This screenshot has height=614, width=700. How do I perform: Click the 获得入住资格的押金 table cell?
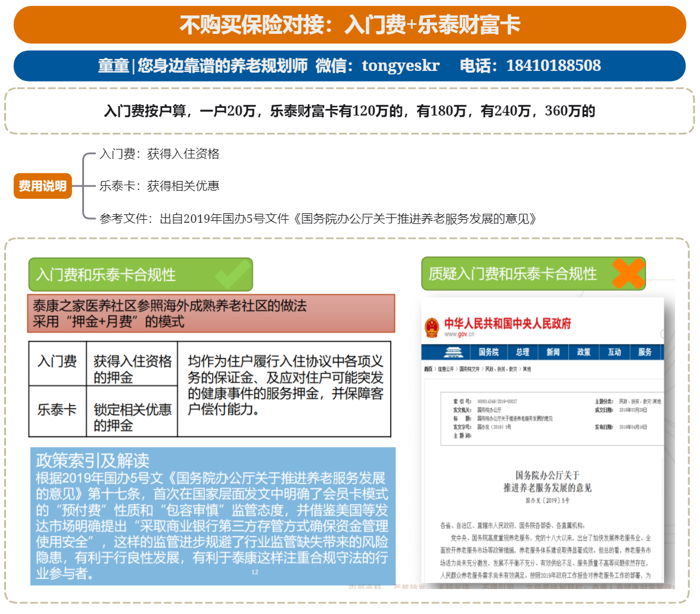pyautogui.click(x=132, y=364)
